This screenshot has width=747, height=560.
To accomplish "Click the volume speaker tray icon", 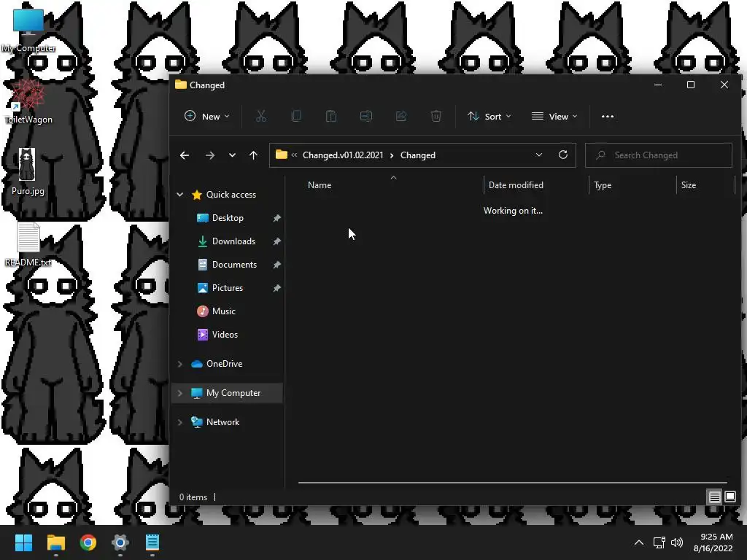I will point(676,542).
